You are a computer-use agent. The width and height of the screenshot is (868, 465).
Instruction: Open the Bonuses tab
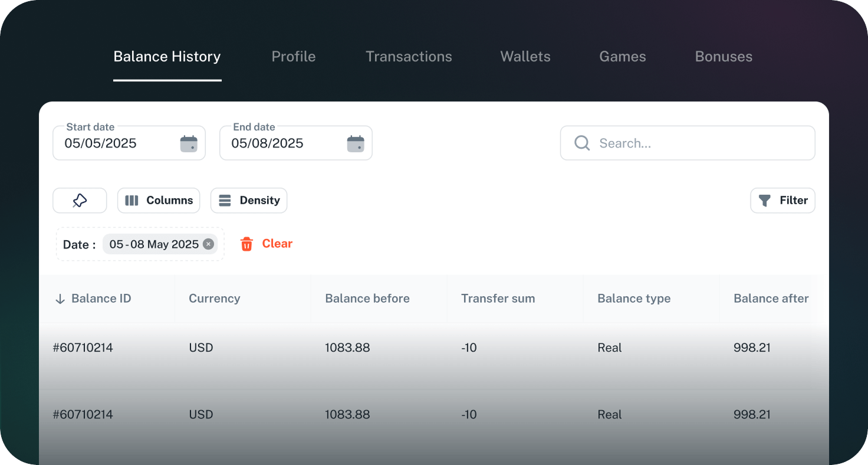point(724,57)
